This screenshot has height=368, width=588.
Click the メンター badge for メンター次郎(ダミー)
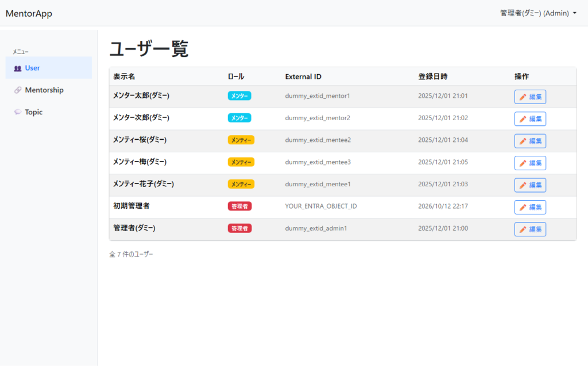click(x=239, y=118)
